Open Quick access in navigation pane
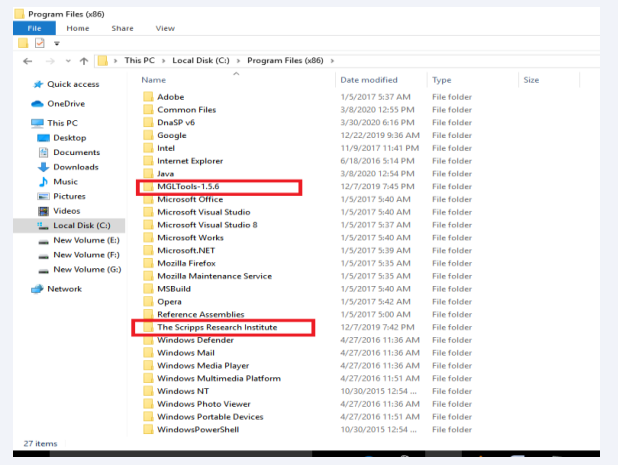The image size is (618, 465). tap(72, 84)
